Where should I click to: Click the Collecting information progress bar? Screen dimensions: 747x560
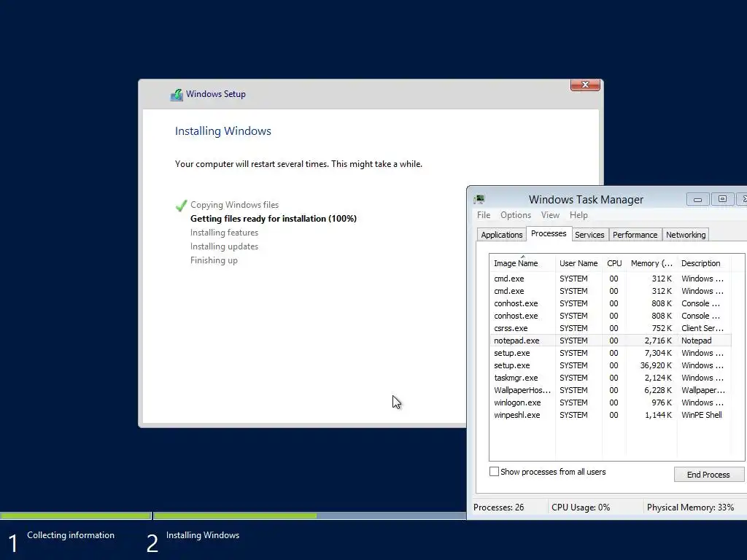pyautogui.click(x=76, y=516)
